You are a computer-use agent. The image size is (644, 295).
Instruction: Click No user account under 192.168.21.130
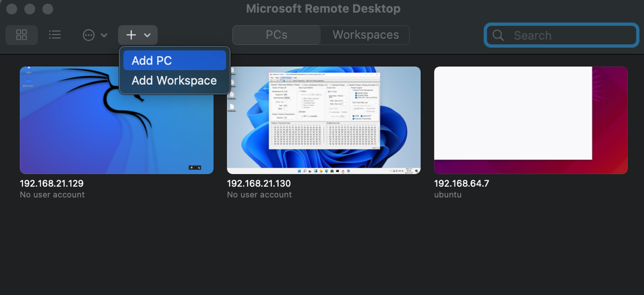click(x=259, y=195)
